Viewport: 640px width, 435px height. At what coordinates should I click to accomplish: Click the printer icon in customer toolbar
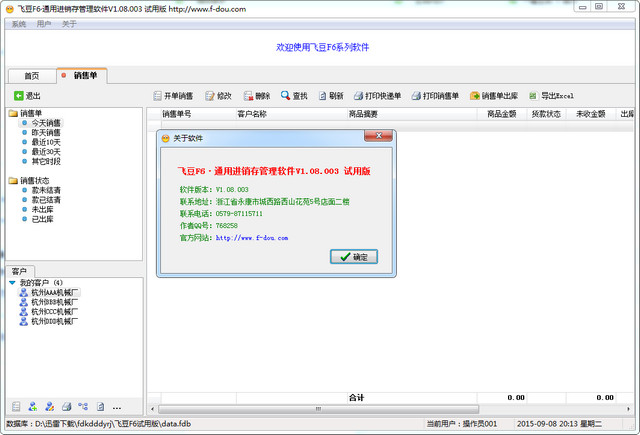[67, 406]
